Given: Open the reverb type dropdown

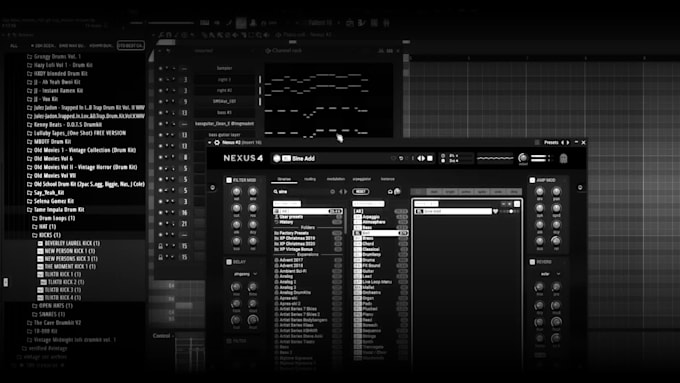Looking at the screenshot, I should pyautogui.click(x=549, y=274).
